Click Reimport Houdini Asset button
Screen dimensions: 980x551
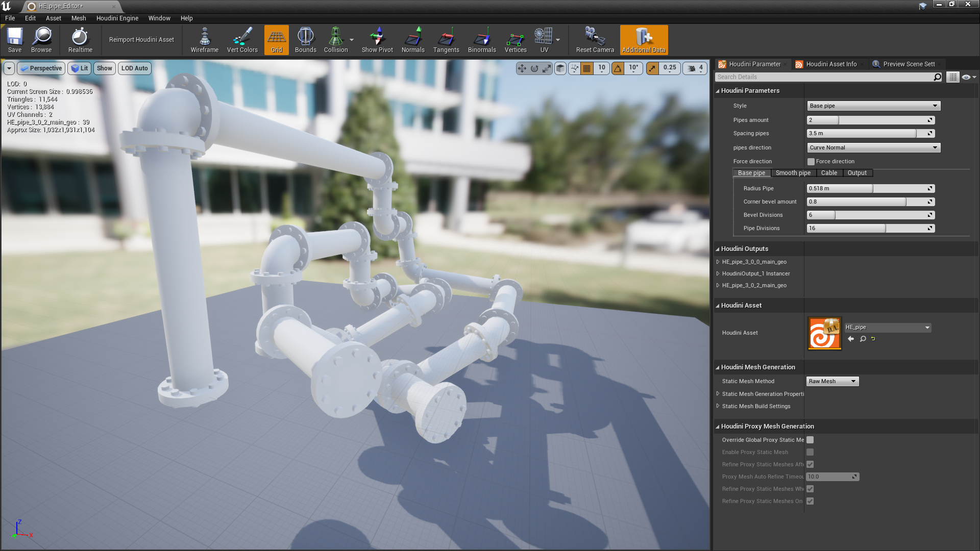(141, 40)
